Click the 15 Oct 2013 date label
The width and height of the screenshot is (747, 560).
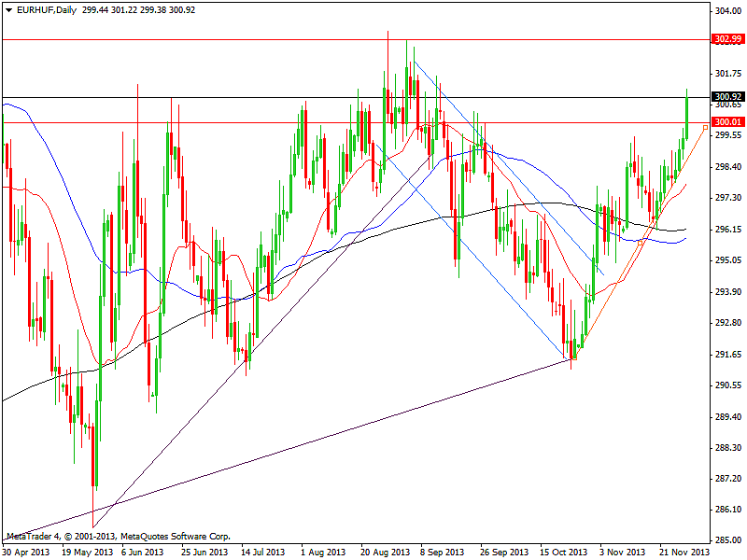(x=563, y=552)
